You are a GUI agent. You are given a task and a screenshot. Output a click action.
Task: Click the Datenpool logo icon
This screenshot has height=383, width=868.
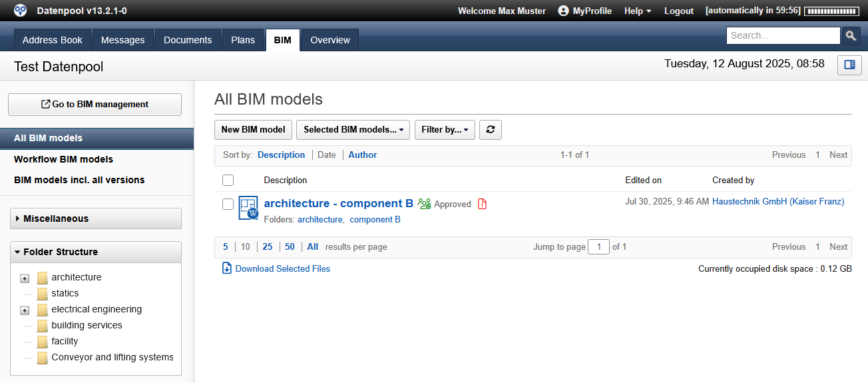[21, 10]
